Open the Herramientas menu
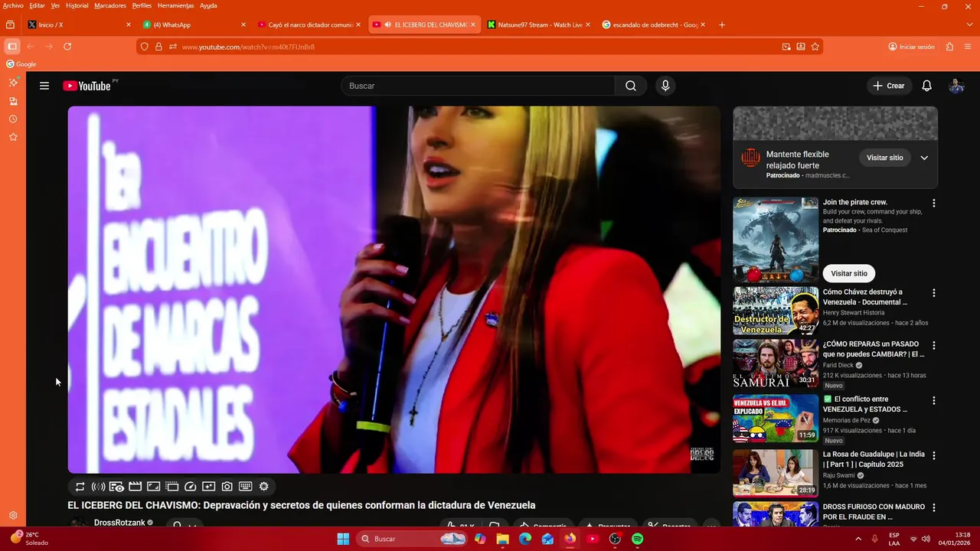This screenshot has height=551, width=980. pyautogui.click(x=176, y=5)
